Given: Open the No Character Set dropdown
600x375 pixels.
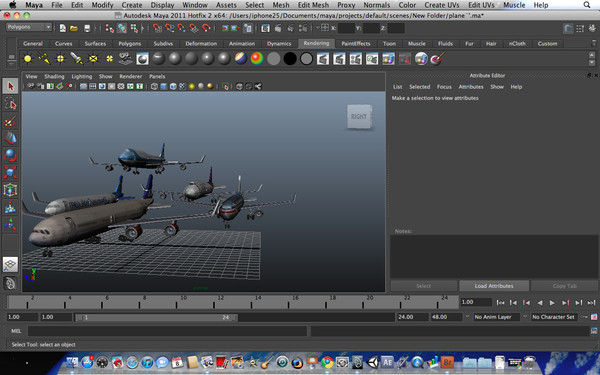Looking at the screenshot, I should pos(554,317).
